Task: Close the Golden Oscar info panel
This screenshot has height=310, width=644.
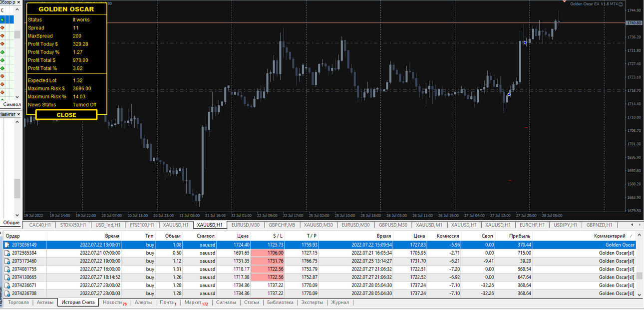Action: click(x=66, y=115)
